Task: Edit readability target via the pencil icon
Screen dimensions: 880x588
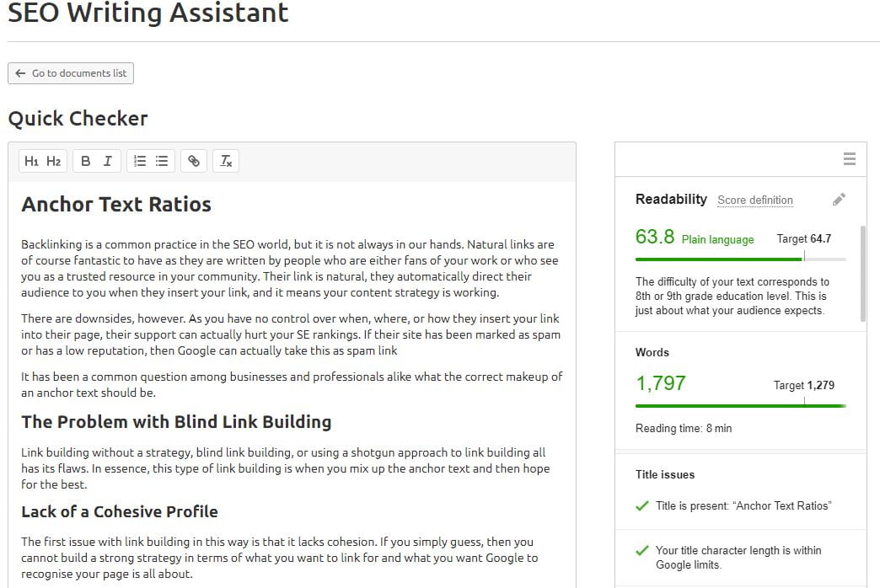Action: click(839, 199)
